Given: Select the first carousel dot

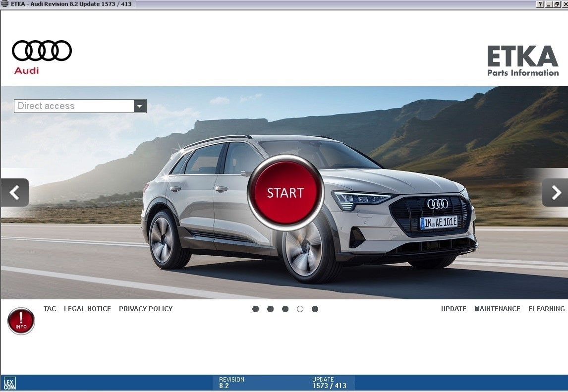Looking at the screenshot, I should click(255, 309).
